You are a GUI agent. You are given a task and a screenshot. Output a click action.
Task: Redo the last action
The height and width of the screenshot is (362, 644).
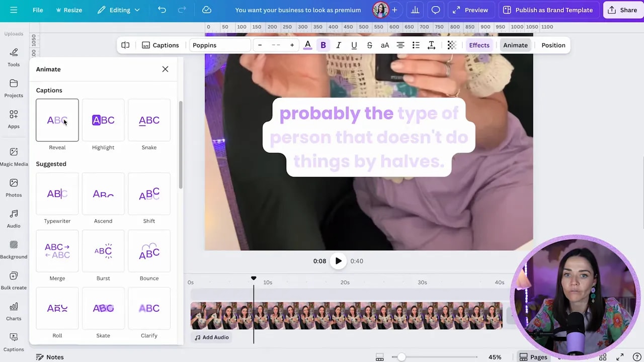182,10
